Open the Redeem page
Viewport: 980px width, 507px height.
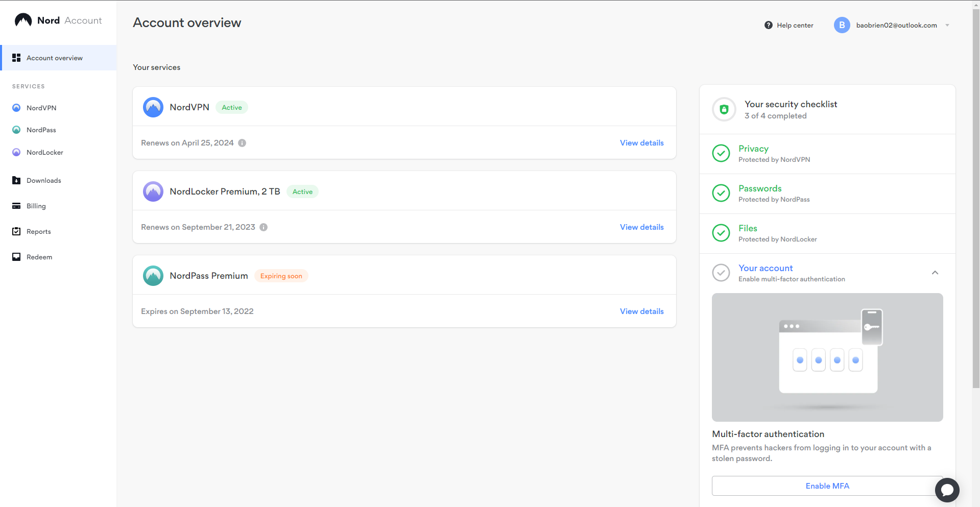[x=39, y=257]
